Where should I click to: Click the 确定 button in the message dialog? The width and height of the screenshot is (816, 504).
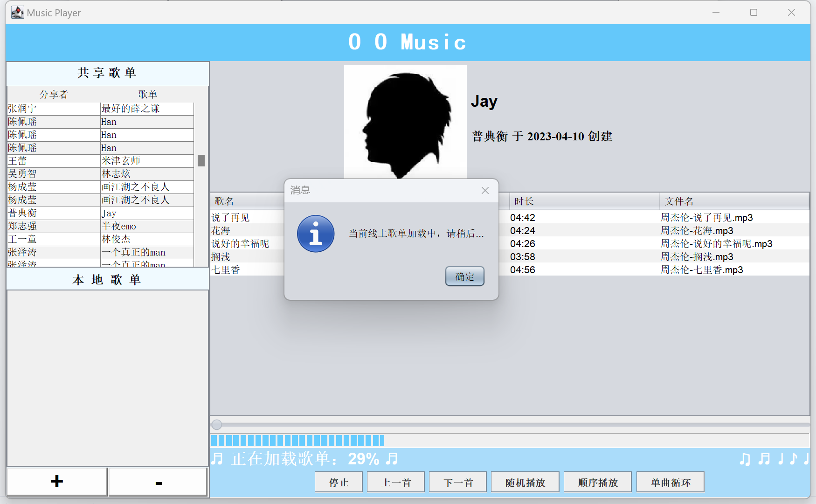pyautogui.click(x=464, y=276)
